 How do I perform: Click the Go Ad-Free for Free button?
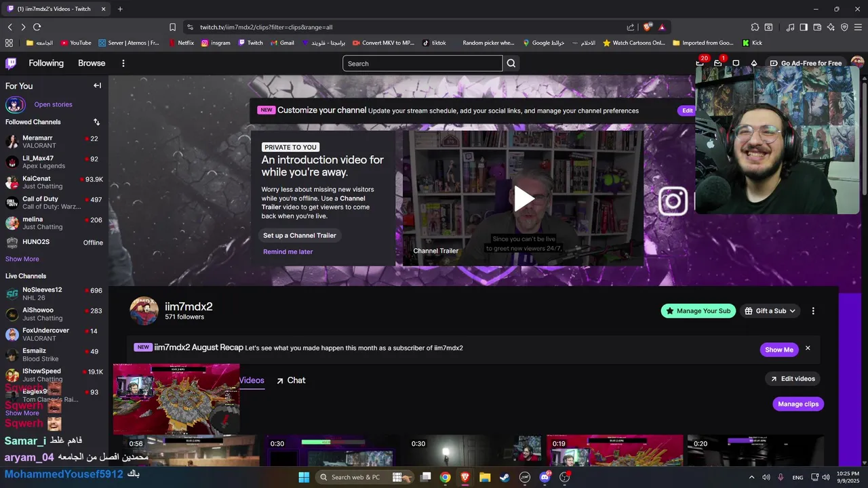coord(806,63)
